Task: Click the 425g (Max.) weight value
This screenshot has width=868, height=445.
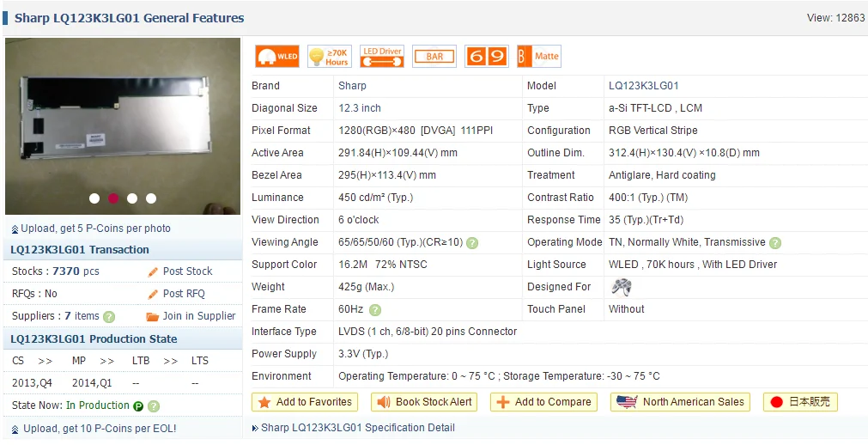Action: [x=367, y=287]
